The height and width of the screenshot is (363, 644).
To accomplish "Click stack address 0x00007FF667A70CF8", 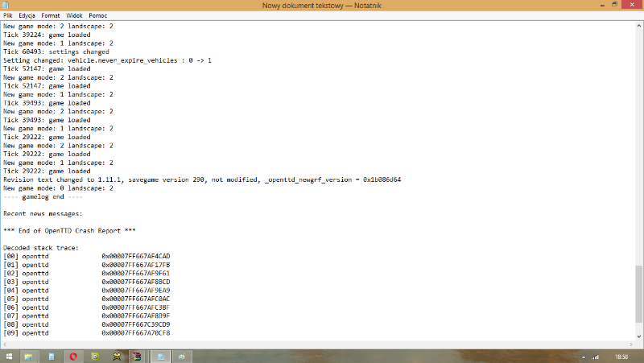I will tap(135, 333).
